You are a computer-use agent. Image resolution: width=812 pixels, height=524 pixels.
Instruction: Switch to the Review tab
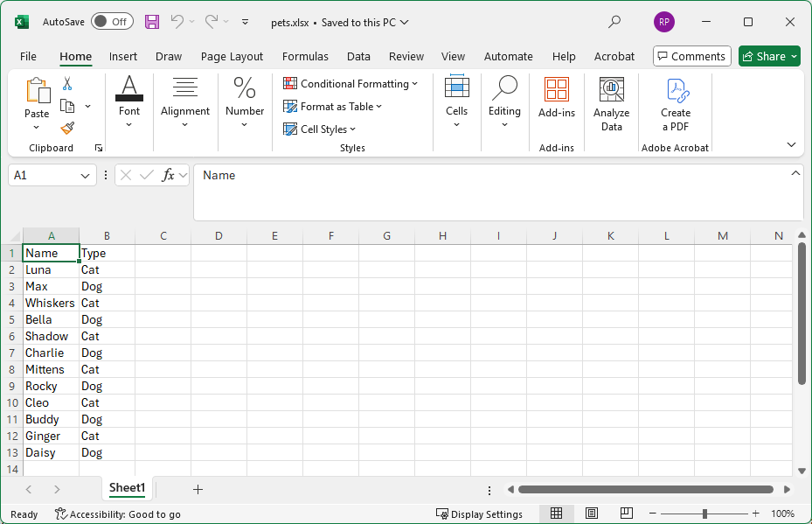coord(406,57)
